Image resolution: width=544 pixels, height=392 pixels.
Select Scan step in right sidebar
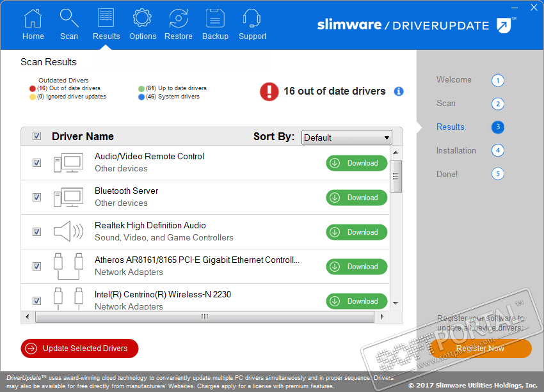[x=446, y=104]
